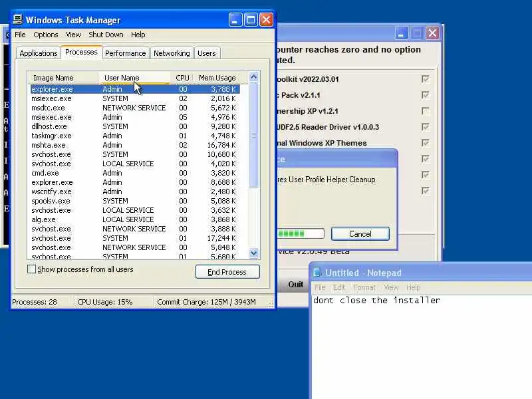Switch to the Users tab
Screen dimensions: 532x399
[x=206, y=53]
